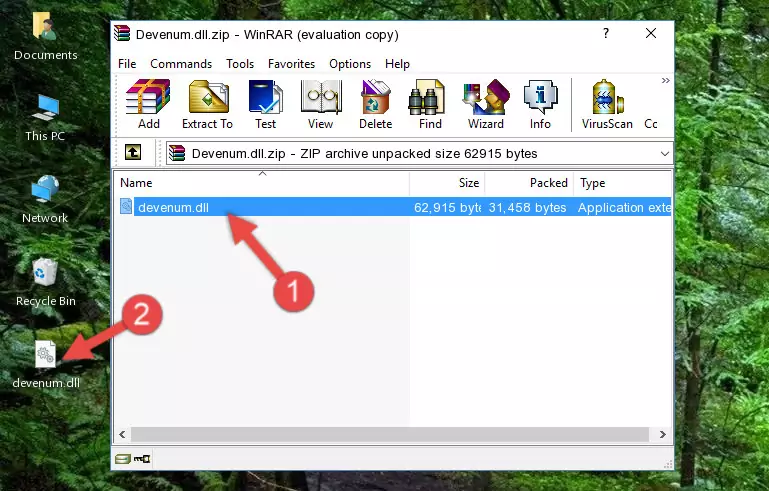The width and height of the screenshot is (769, 491).
Task: Click the horizontal scrollbar track
Action: (x=390, y=434)
